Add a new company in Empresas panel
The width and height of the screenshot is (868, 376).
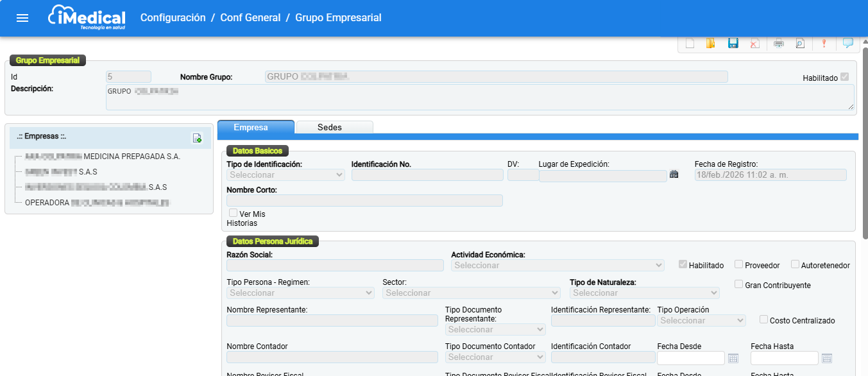(x=197, y=138)
